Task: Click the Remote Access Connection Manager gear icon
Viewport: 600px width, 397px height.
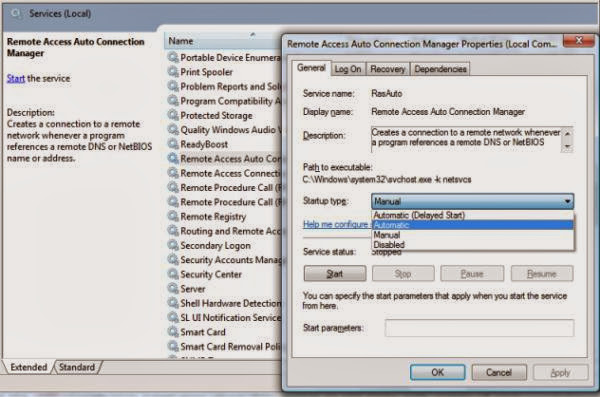Action: click(x=173, y=173)
